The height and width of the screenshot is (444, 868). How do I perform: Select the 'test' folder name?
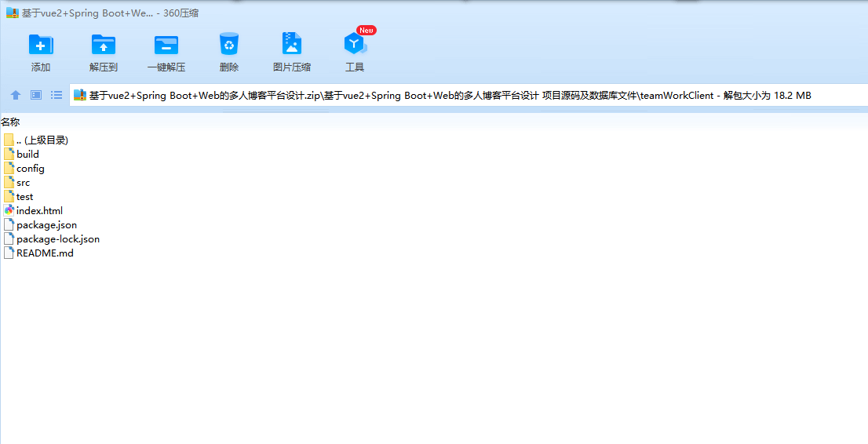[x=25, y=197]
